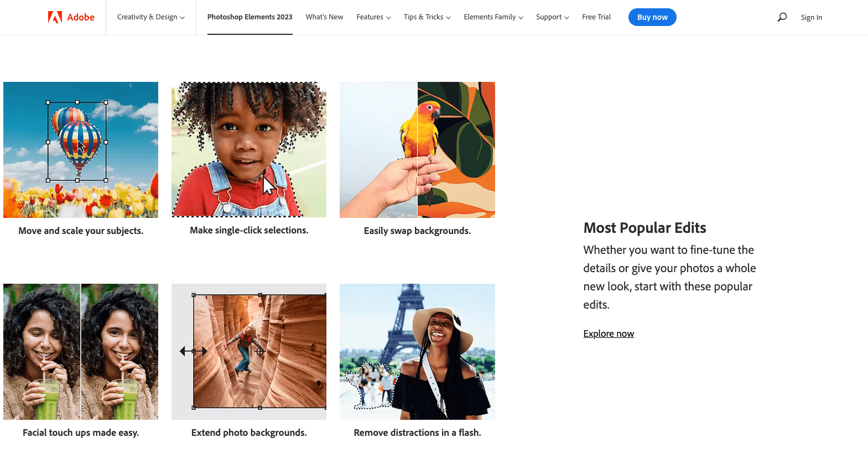Image resolution: width=868 pixels, height=469 pixels.
Task: Open the Support dropdown menu
Action: coord(552,17)
